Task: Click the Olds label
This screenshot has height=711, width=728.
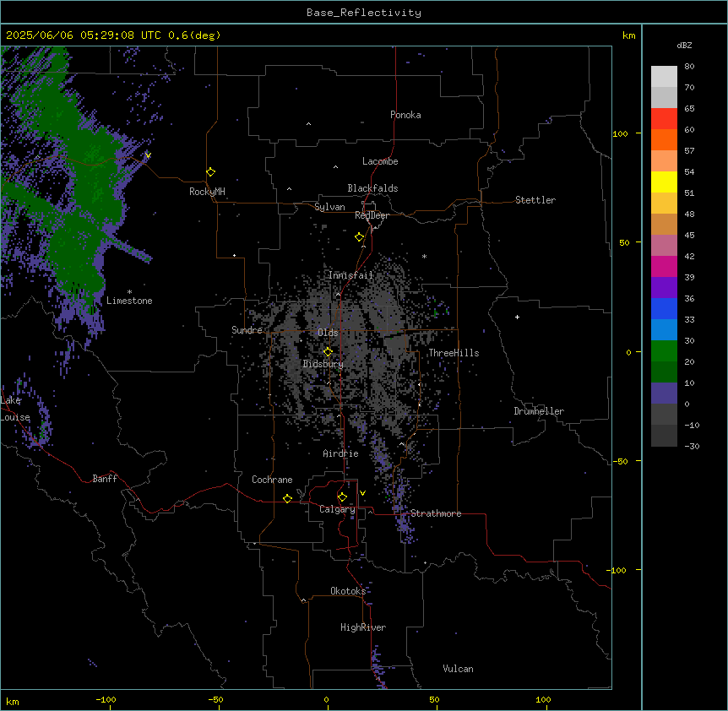Action: [x=328, y=333]
